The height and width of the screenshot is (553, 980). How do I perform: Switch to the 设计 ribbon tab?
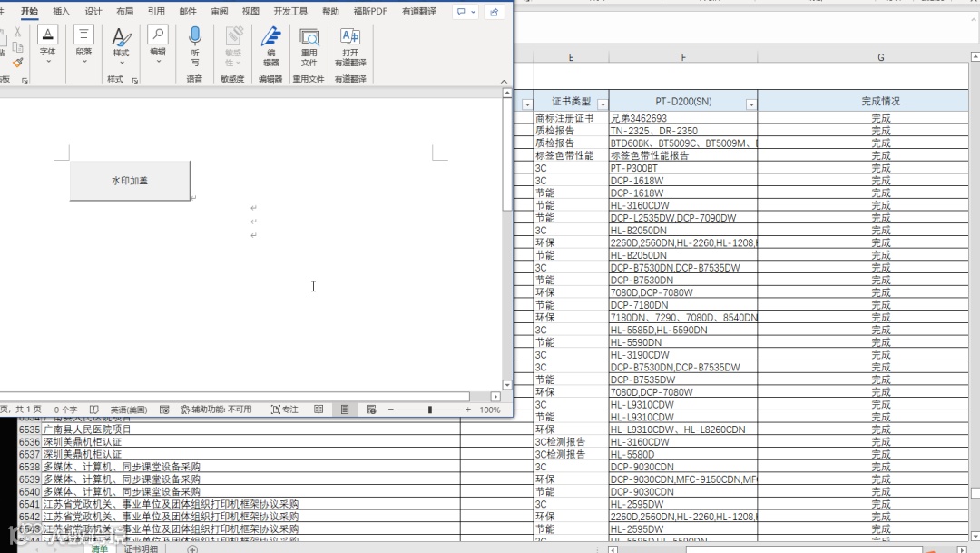93,11
